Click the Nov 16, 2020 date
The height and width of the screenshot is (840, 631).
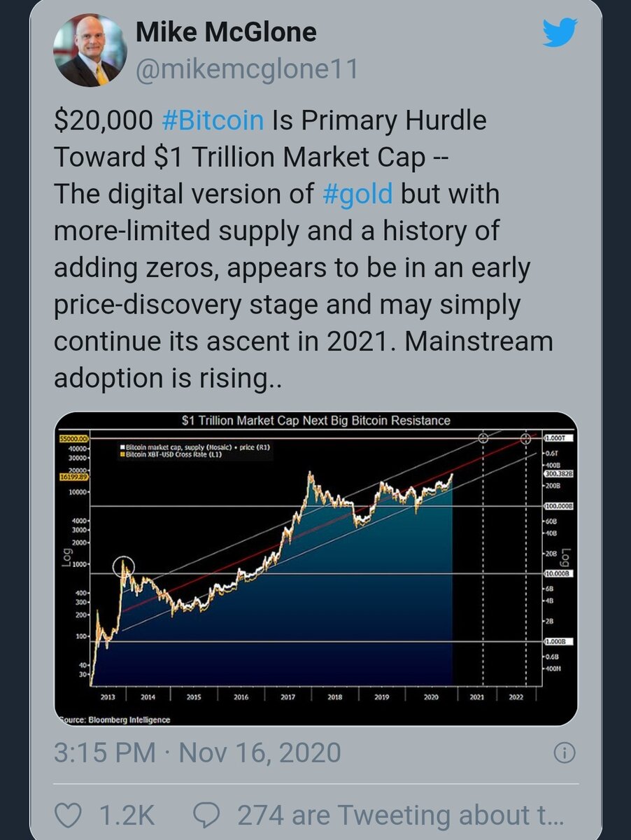260,753
